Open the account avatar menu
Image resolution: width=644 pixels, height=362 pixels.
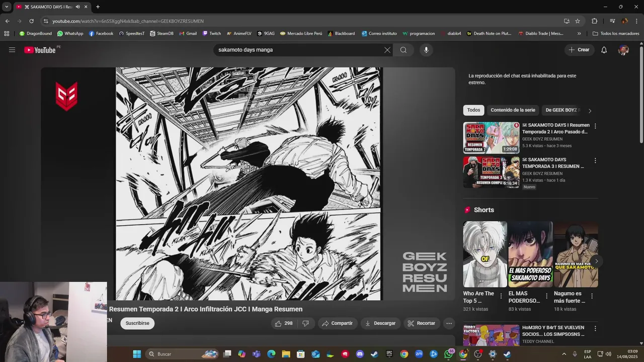click(x=623, y=50)
